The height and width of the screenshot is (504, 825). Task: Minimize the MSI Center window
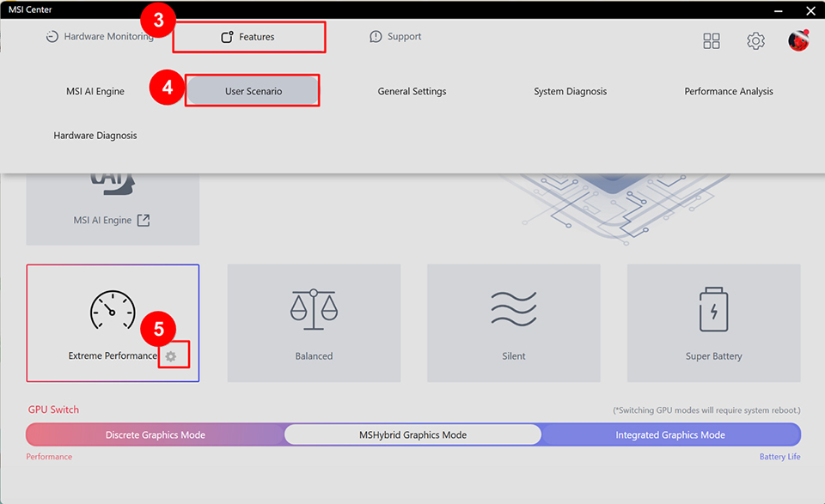coord(779,10)
